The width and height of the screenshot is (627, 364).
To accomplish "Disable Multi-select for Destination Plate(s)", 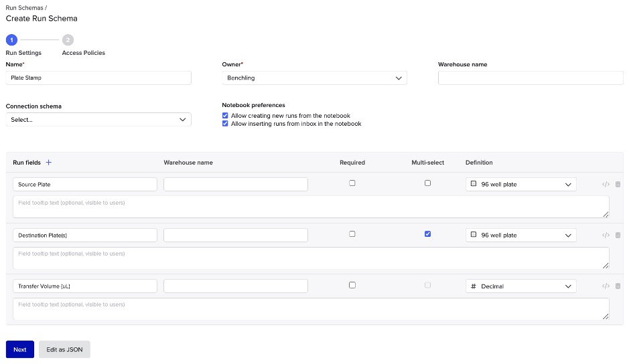I will (x=427, y=234).
